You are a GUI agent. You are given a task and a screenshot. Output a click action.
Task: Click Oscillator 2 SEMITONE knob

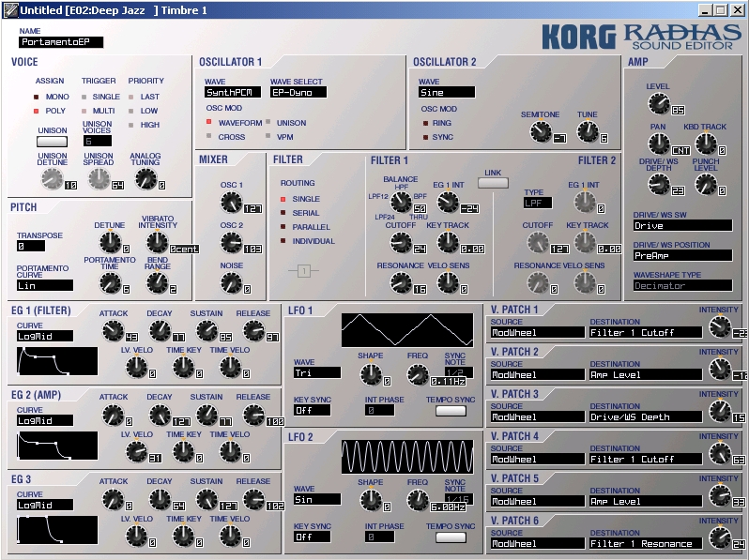[x=541, y=131]
